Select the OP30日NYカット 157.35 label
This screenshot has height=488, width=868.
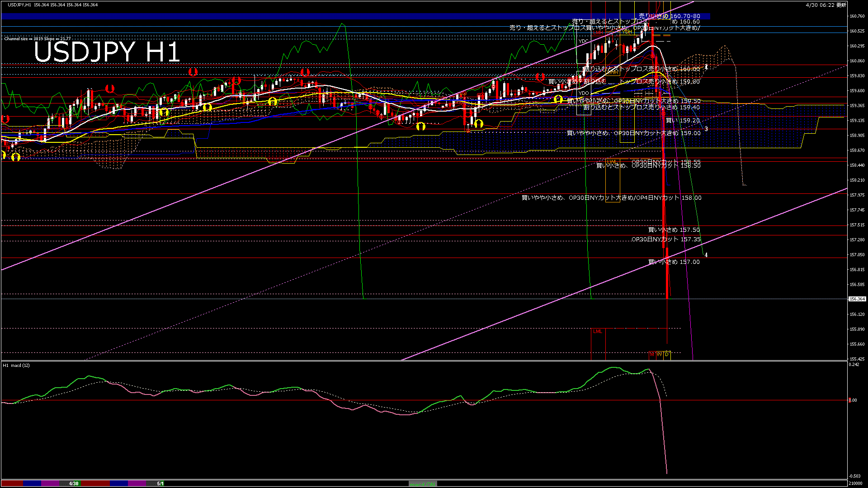click(x=666, y=239)
